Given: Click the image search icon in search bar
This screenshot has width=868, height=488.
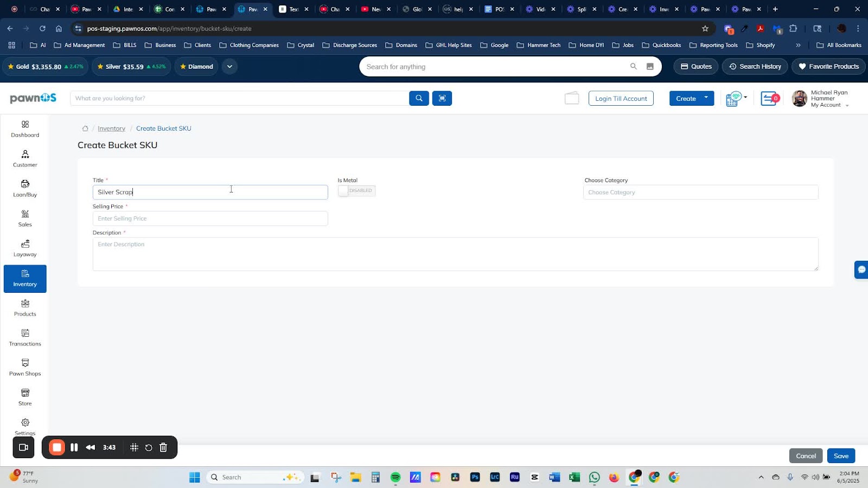Looking at the screenshot, I should click(x=650, y=67).
